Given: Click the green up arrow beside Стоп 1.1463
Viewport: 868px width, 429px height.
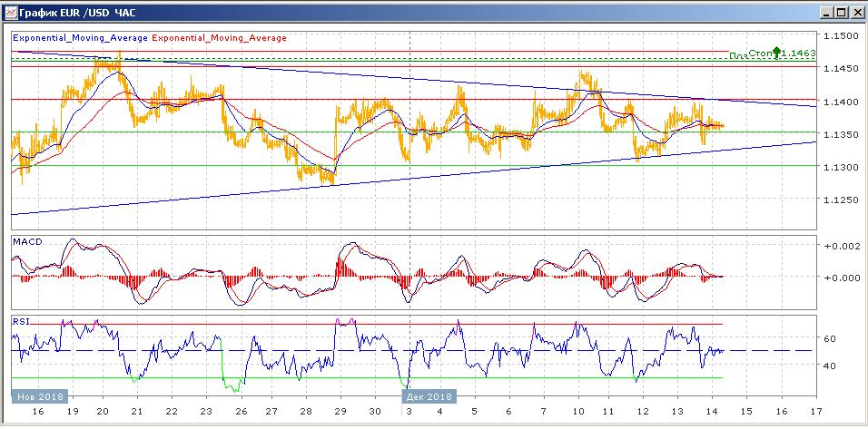Looking at the screenshot, I should (x=776, y=54).
